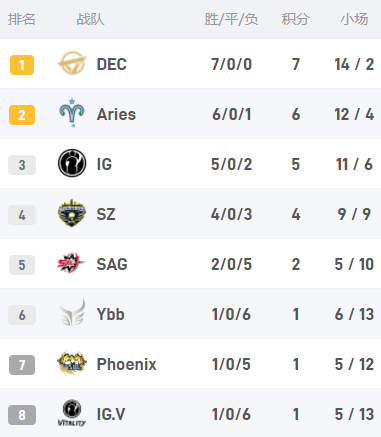Click the Aries ram logo

point(72,113)
